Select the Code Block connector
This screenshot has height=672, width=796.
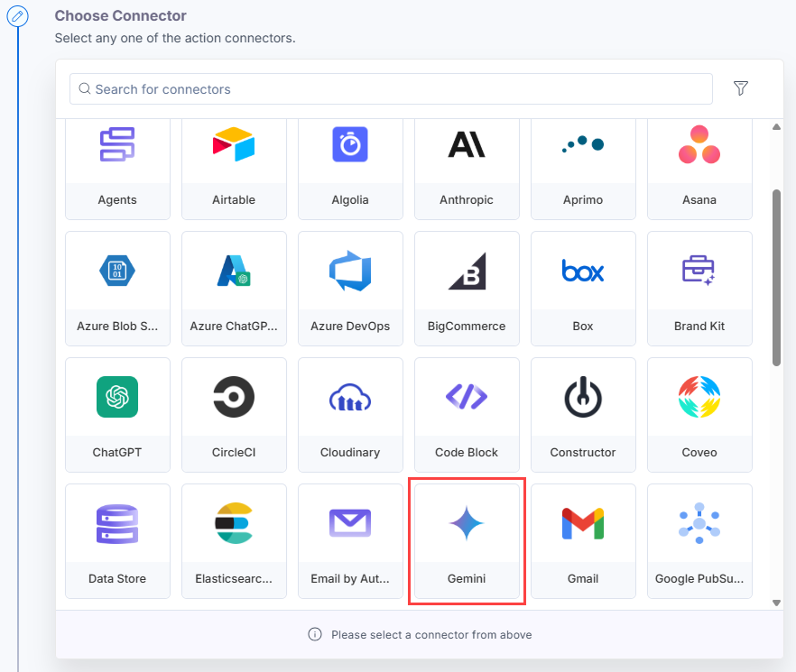466,415
